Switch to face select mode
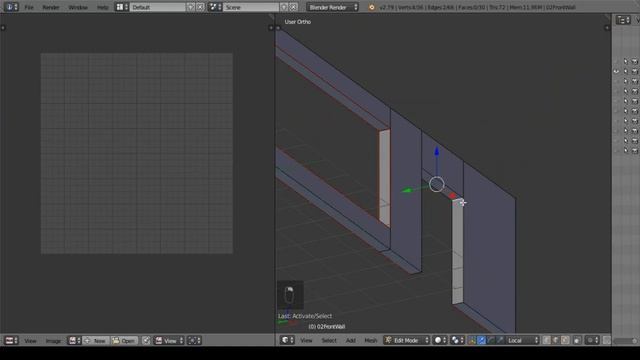This screenshot has height=360, width=640. click(x=565, y=340)
